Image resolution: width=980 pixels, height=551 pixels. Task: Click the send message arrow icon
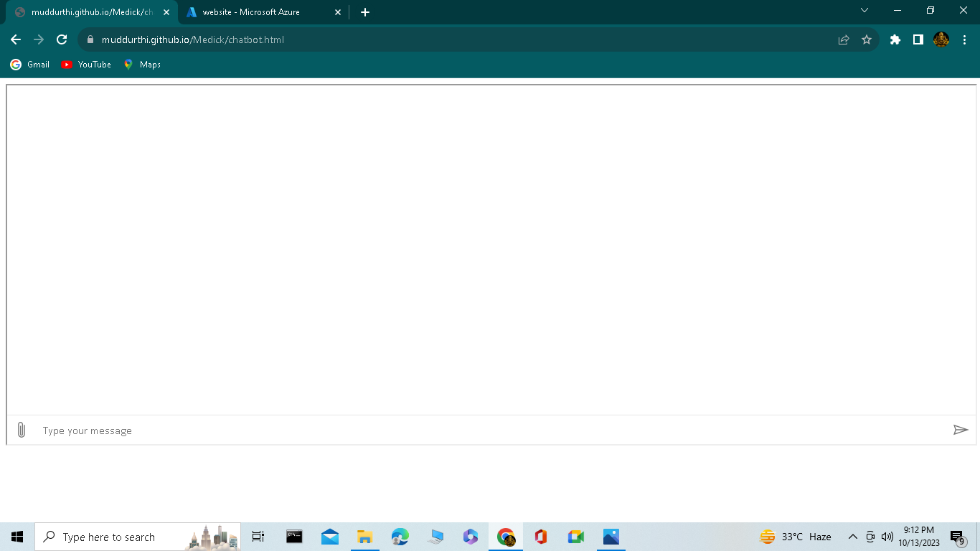[x=961, y=430]
